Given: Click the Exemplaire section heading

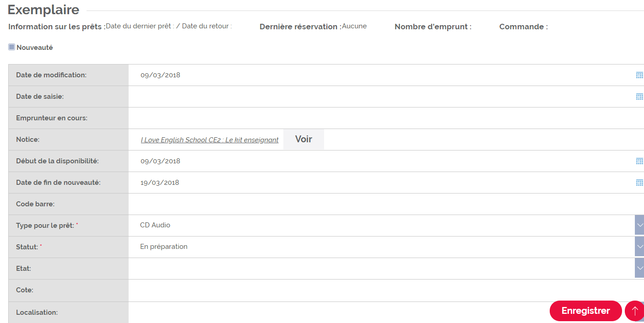Looking at the screenshot, I should (x=43, y=10).
